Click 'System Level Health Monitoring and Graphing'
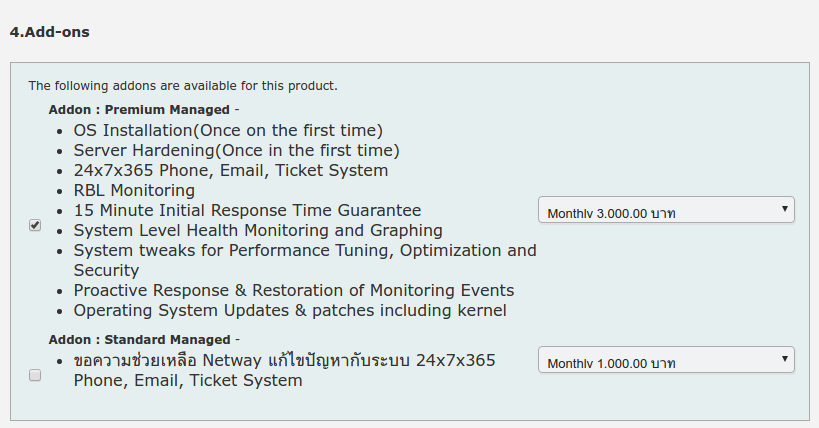819x428 pixels. pos(258,230)
